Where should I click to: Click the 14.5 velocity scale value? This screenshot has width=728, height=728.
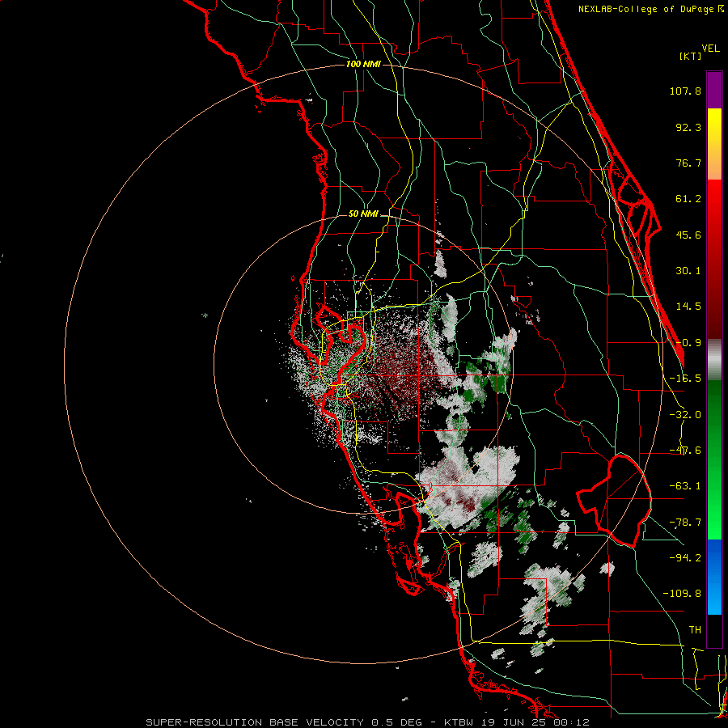[x=688, y=307]
